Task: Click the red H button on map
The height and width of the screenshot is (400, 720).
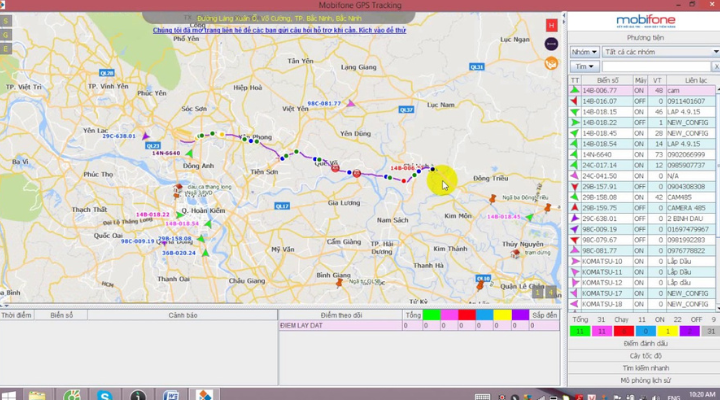Action: [x=551, y=25]
